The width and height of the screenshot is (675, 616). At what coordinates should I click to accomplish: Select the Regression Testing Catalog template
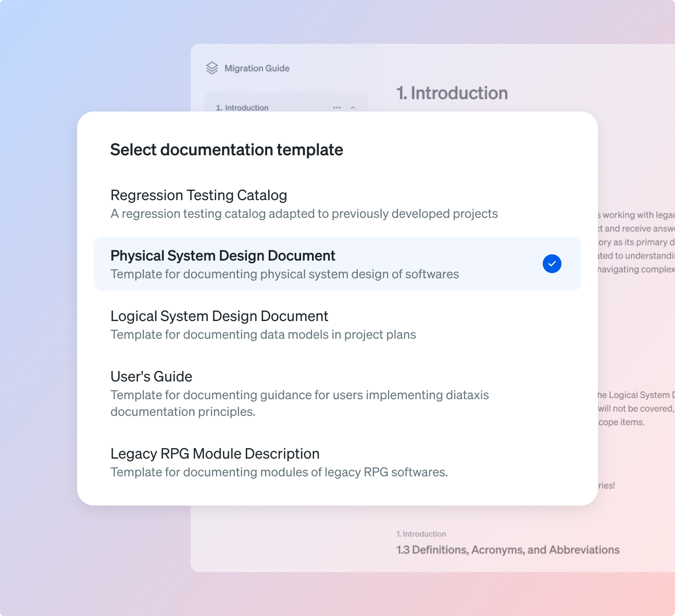[198, 195]
